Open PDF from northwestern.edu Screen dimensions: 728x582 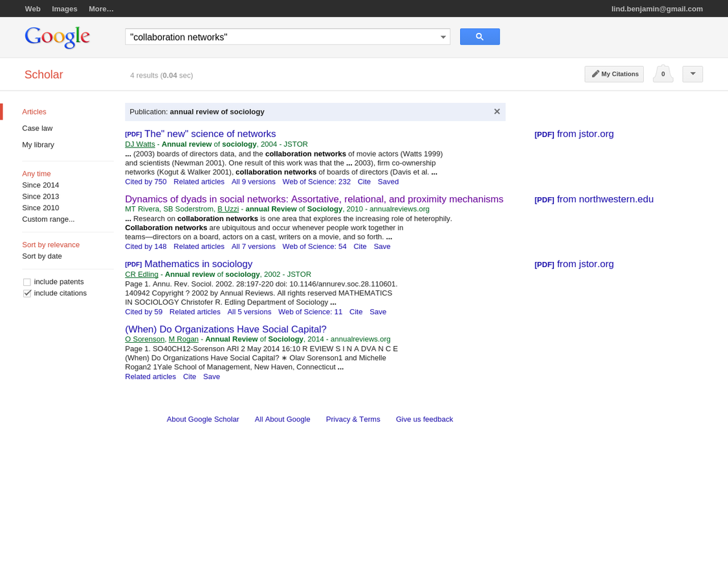(x=594, y=199)
